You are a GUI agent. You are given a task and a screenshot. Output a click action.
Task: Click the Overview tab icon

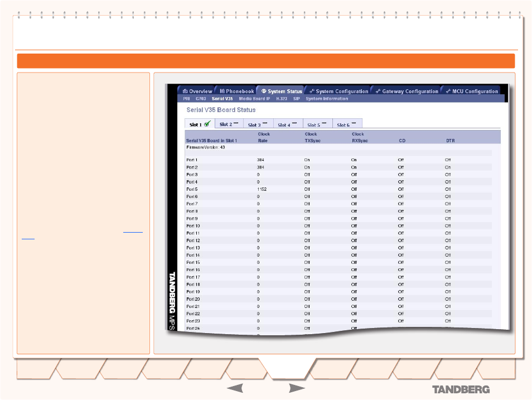click(185, 91)
